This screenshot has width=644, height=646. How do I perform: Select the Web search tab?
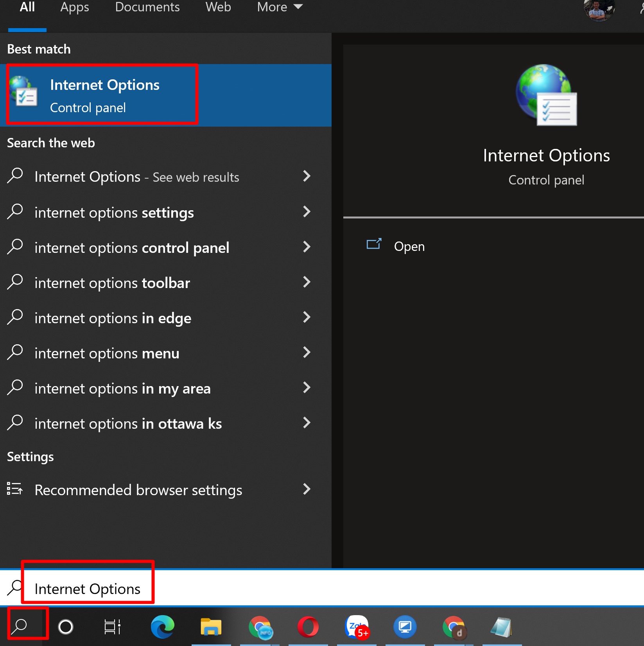tap(218, 7)
